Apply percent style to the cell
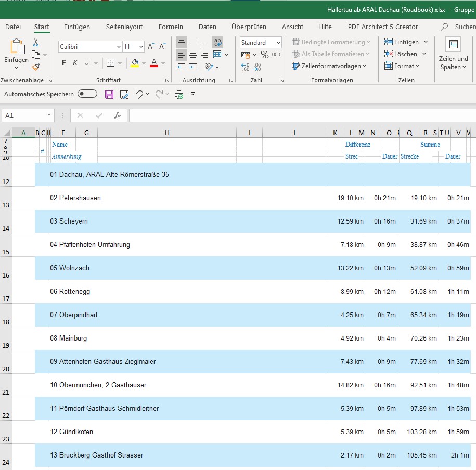476x470 pixels. pyautogui.click(x=264, y=55)
